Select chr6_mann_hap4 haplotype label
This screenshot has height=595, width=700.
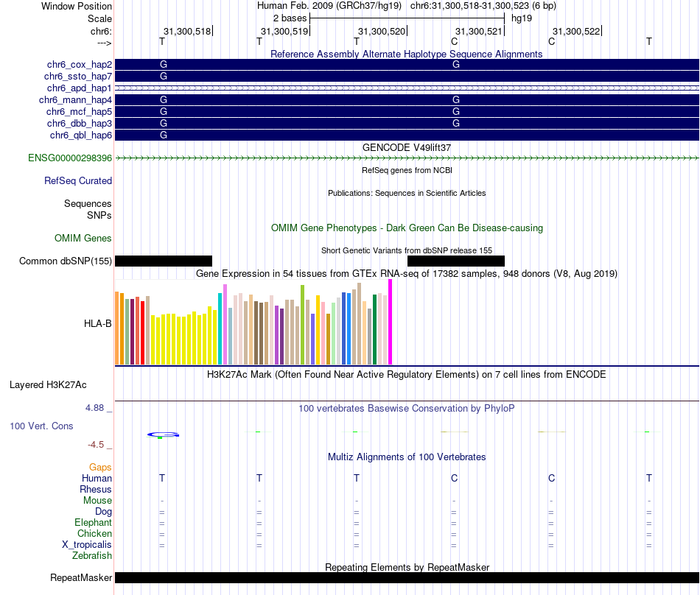pyautogui.click(x=75, y=100)
